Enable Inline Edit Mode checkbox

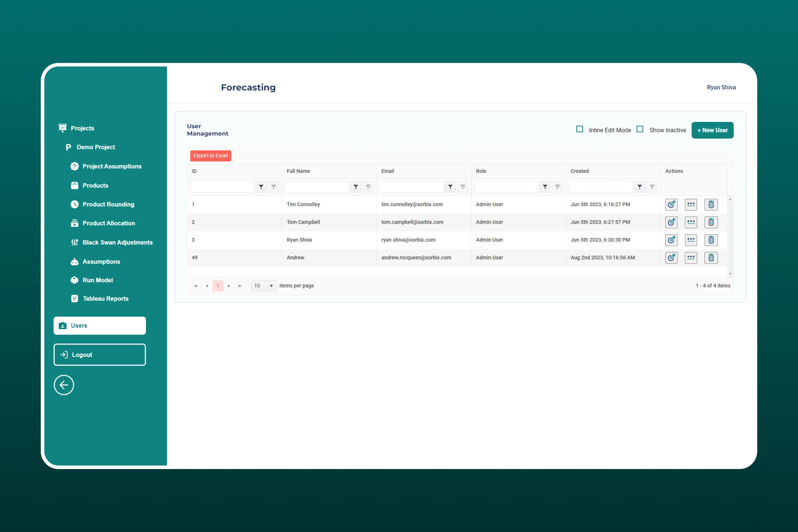[579, 129]
